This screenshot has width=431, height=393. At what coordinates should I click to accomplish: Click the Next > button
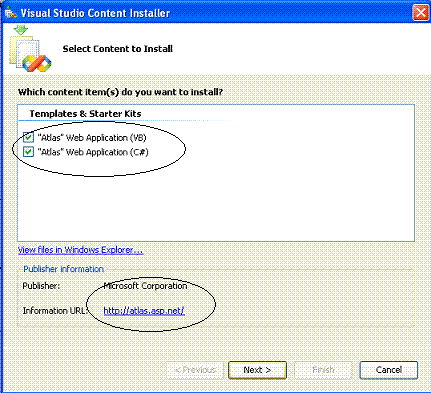257,370
